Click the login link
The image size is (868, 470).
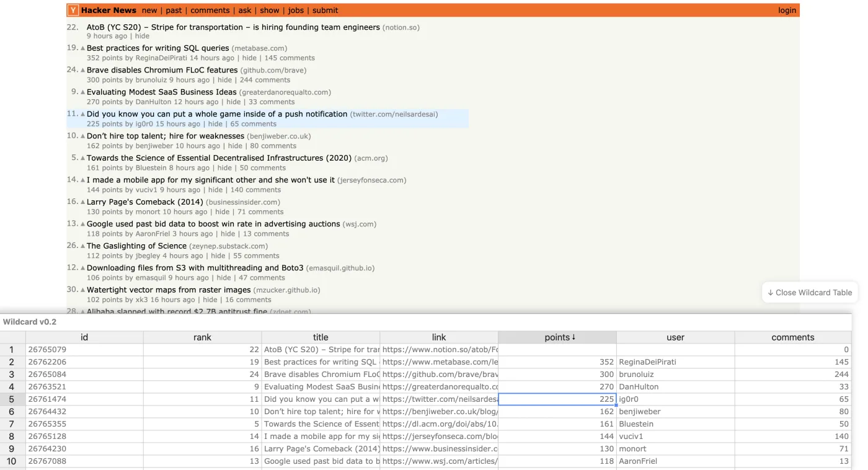click(787, 11)
